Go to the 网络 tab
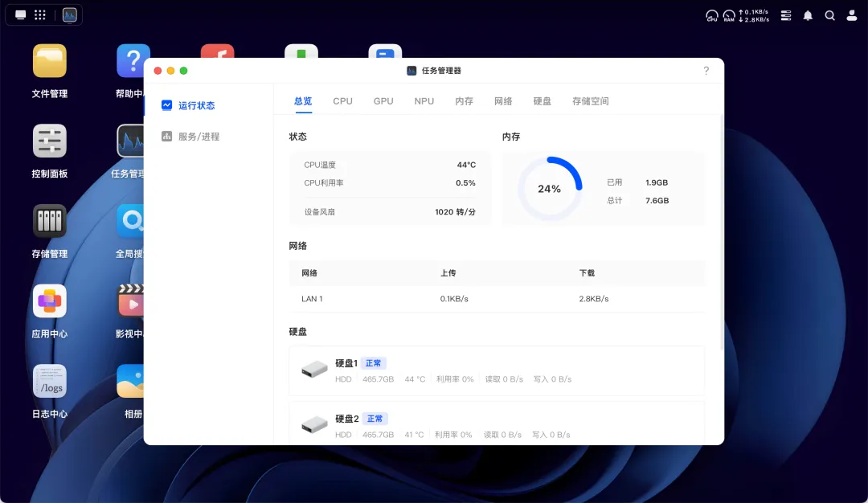 click(503, 101)
